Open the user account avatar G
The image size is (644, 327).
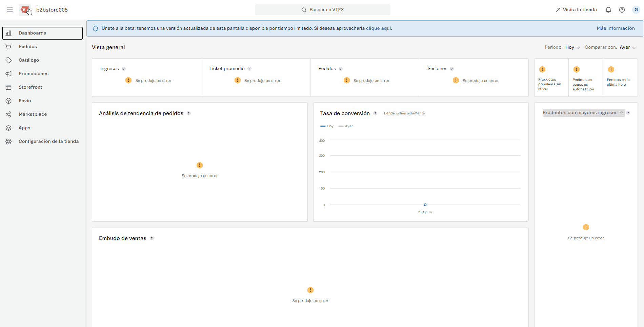636,10
